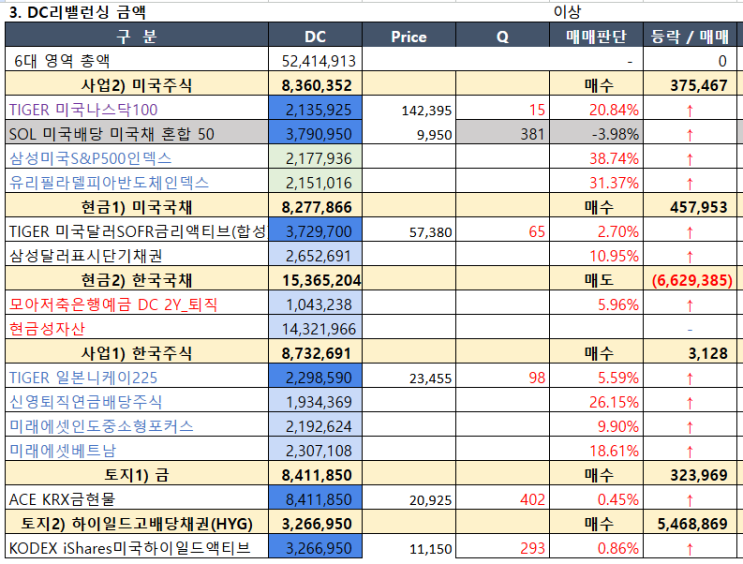Viewport: 743px width, 564px height.
Task: Click the price 20,925
Action: pyautogui.click(x=408, y=499)
